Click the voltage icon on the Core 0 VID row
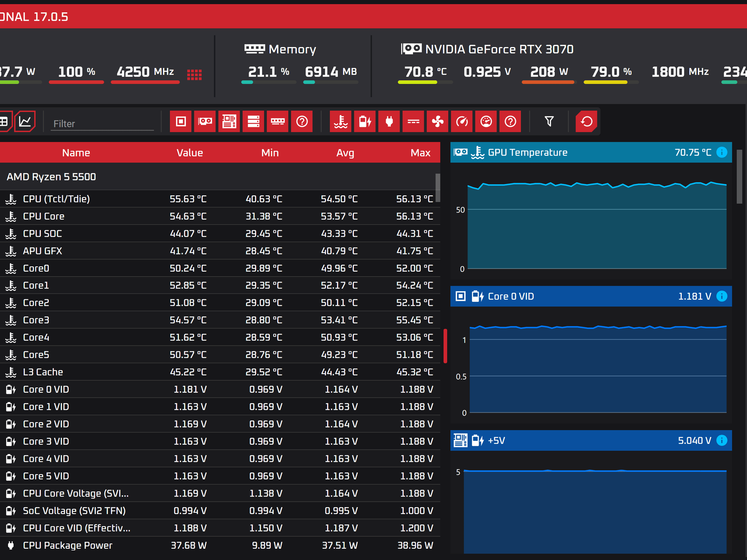Viewport: 747px width, 560px height. pos(11,389)
